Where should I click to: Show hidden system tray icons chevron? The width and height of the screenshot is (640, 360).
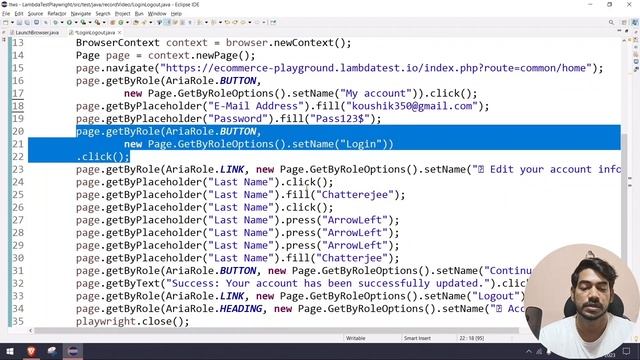point(529,351)
